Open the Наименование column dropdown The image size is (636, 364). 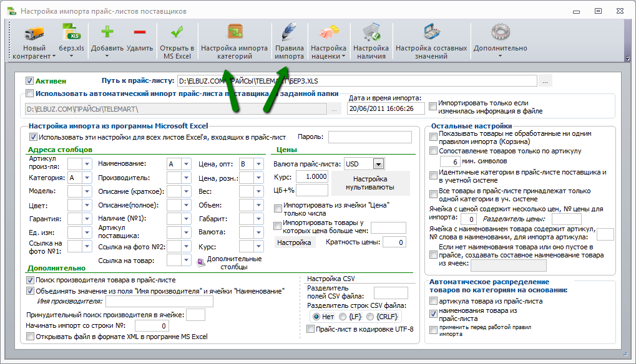(186, 164)
